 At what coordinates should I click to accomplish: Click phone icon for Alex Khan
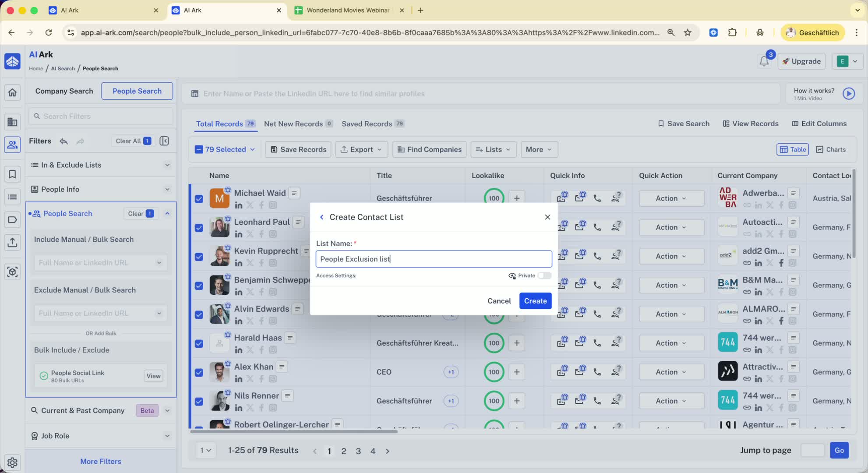597,372
